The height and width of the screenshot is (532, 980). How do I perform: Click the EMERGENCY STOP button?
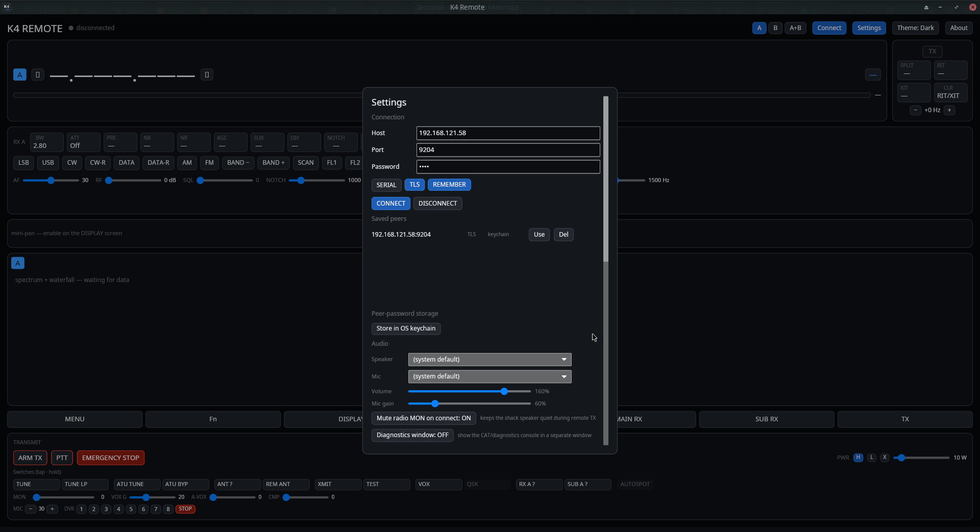pos(111,458)
